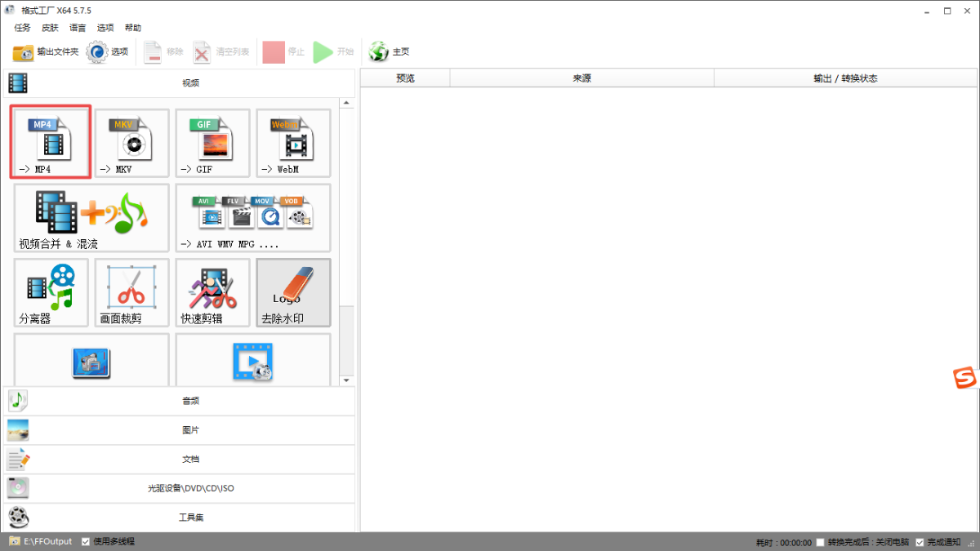Open the 快速剪辑 quick edit tool
This screenshot has width=980, height=551.
click(212, 291)
